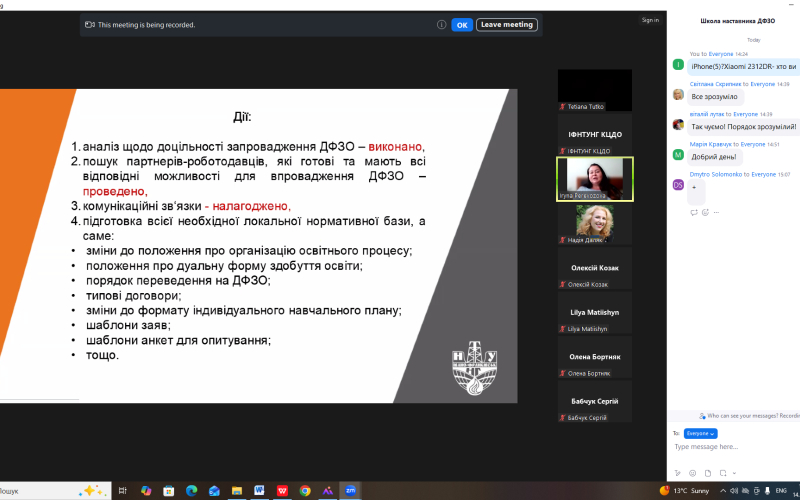
Task: Click the university logo on the slide
Action: coord(475,370)
